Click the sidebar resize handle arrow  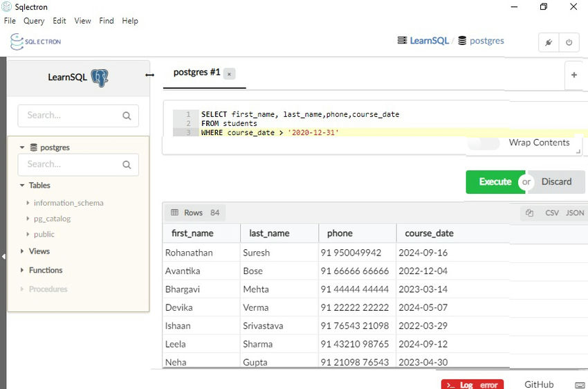point(149,75)
